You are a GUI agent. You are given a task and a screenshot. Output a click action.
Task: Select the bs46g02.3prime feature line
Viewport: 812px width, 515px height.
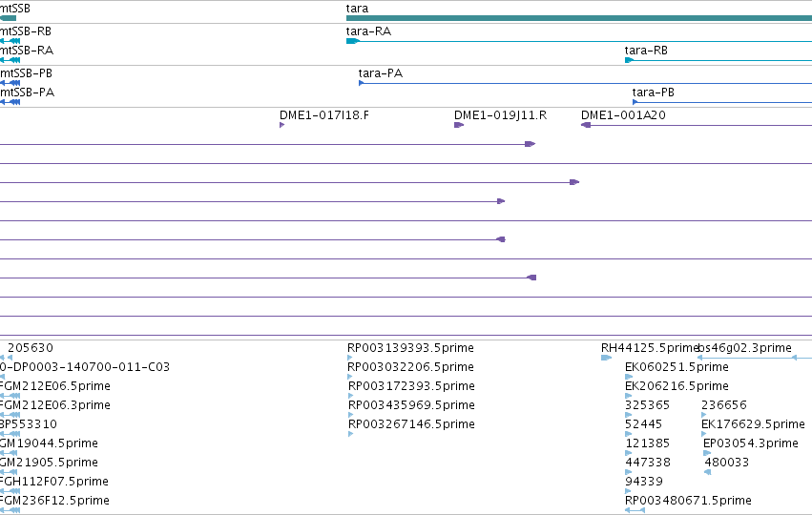tap(755, 358)
